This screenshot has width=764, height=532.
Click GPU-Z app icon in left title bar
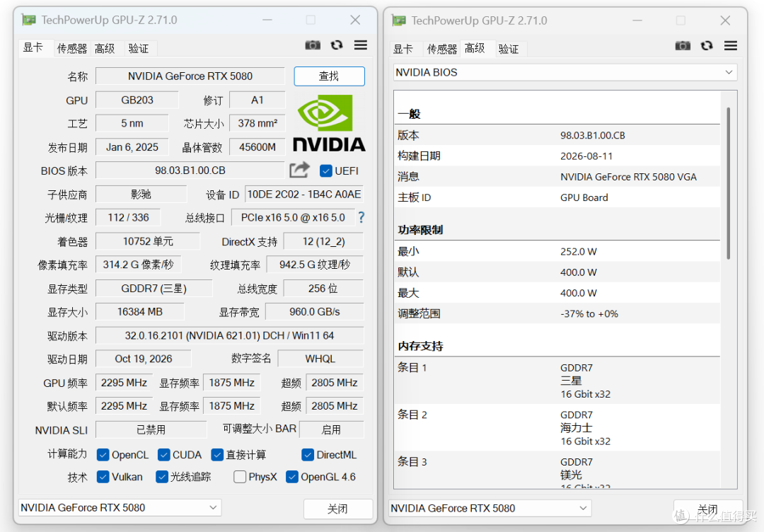tap(29, 20)
